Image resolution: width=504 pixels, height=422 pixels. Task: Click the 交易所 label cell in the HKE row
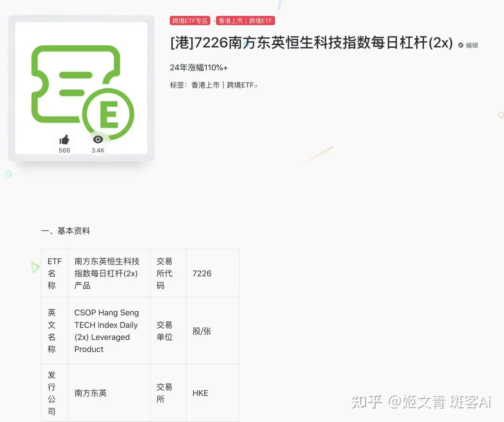tap(168, 393)
